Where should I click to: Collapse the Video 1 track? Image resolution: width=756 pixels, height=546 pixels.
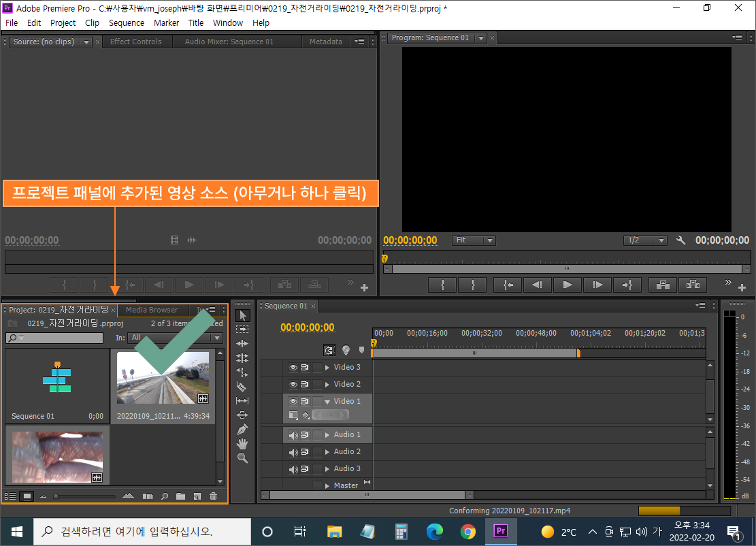[x=327, y=401]
